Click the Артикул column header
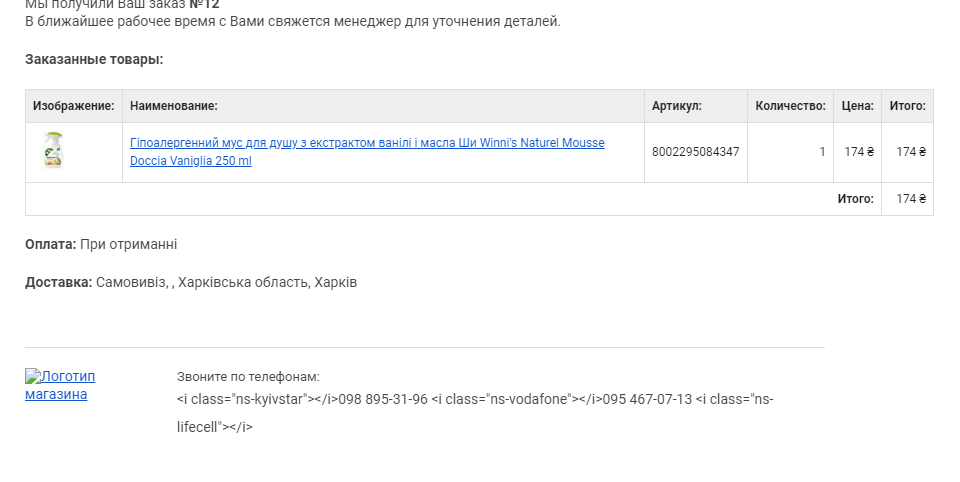The width and height of the screenshot is (960, 482). (677, 106)
